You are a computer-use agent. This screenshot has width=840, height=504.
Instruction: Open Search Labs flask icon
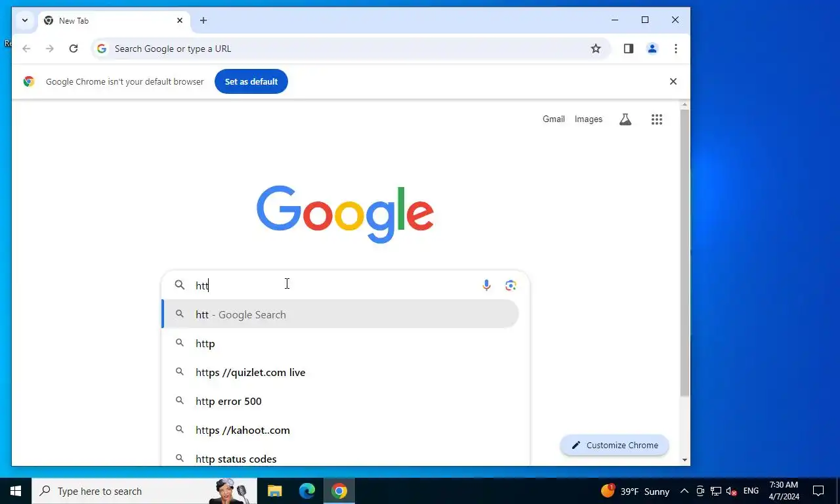(x=625, y=119)
